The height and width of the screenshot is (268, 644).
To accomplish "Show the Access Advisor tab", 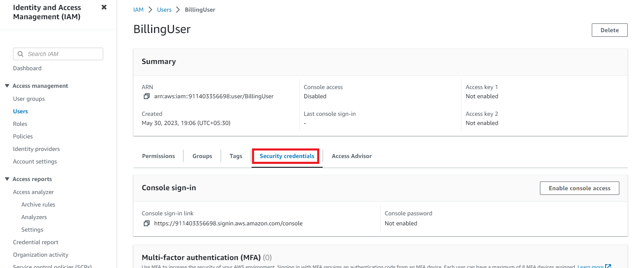I will pyautogui.click(x=351, y=156).
